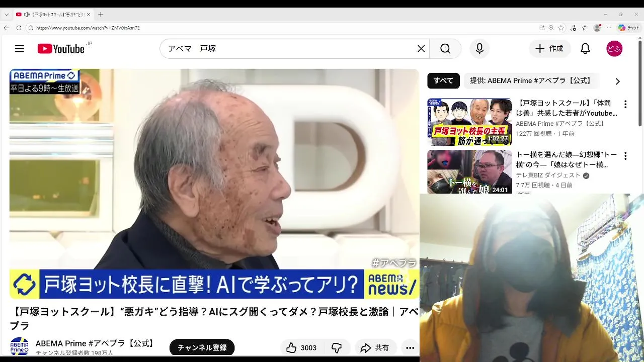The height and width of the screenshot is (362, 644).
Task: Run search with the magnifier button
Action: pyautogui.click(x=445, y=49)
